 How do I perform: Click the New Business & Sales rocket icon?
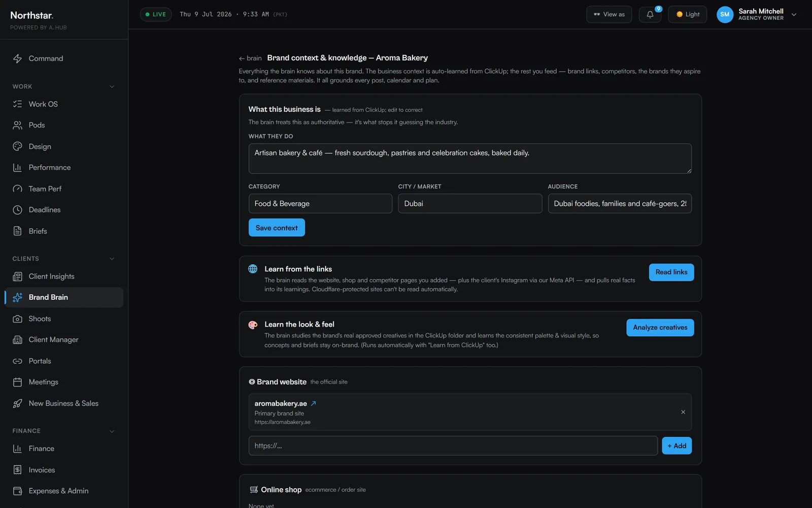tap(17, 403)
